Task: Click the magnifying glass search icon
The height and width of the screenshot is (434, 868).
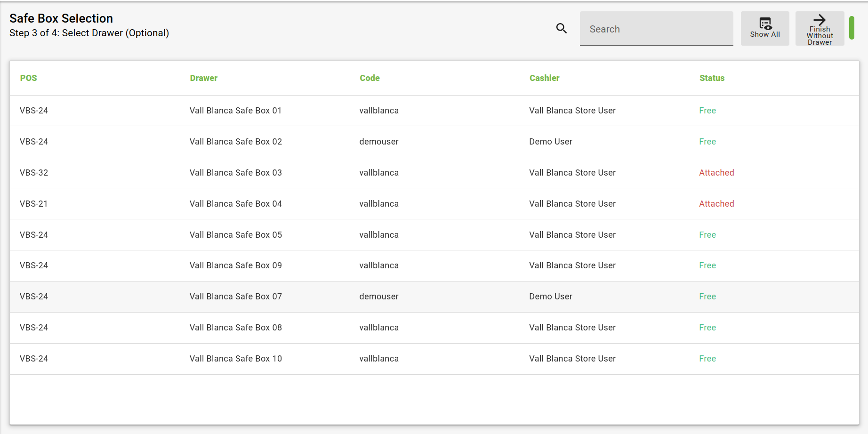Action: coord(561,28)
